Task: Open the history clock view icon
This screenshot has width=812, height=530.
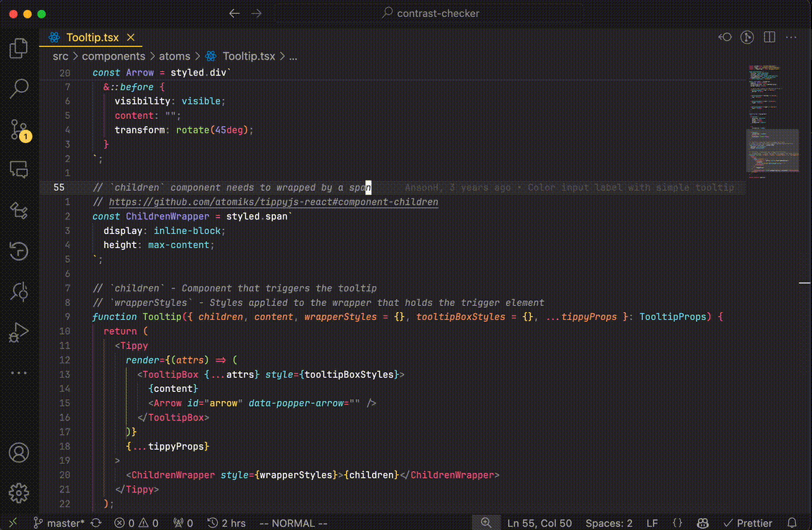Action: tap(18, 251)
